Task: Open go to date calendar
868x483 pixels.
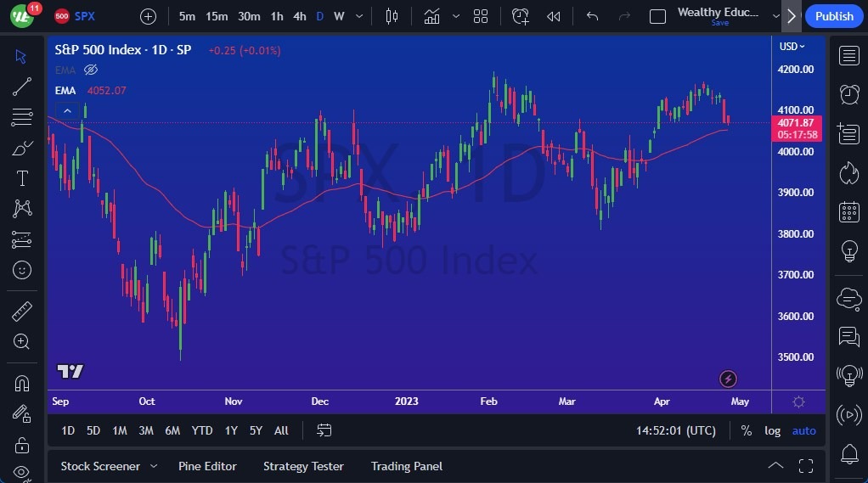Action: tap(324, 430)
